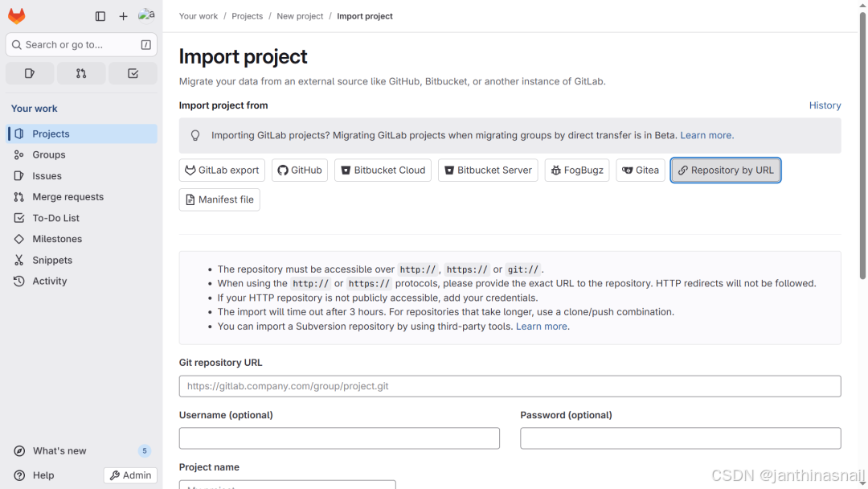Choose the GitHub import option
This screenshot has height=489, width=868.
coord(300,170)
